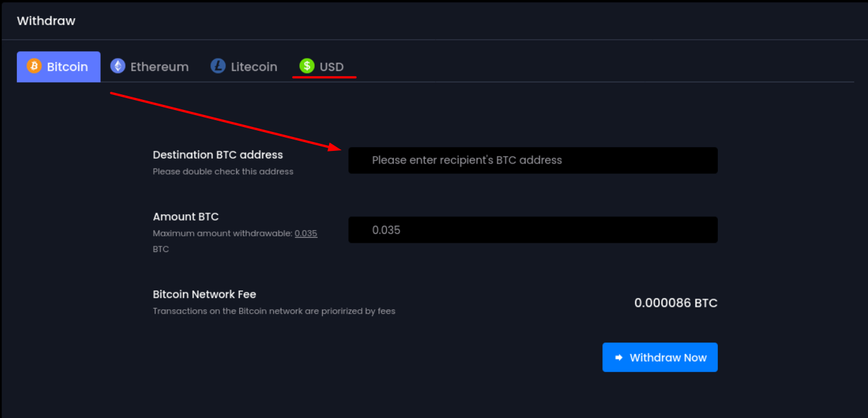
Task: Switch to the USD tab
Action: [x=332, y=67]
